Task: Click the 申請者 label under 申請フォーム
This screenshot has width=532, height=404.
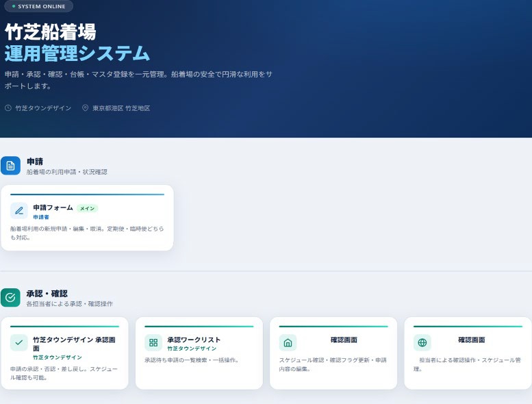Action: [x=41, y=217]
